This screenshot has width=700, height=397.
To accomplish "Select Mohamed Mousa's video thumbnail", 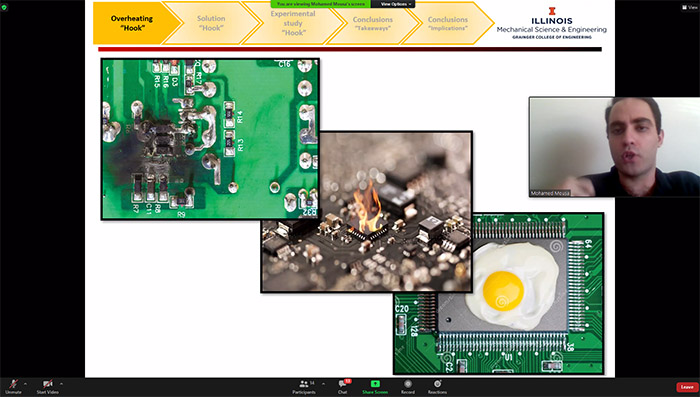I will tap(614, 147).
